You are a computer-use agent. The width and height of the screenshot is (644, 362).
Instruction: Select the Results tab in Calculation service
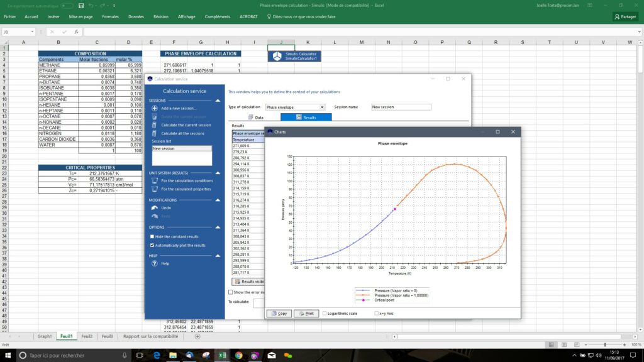[x=306, y=118]
